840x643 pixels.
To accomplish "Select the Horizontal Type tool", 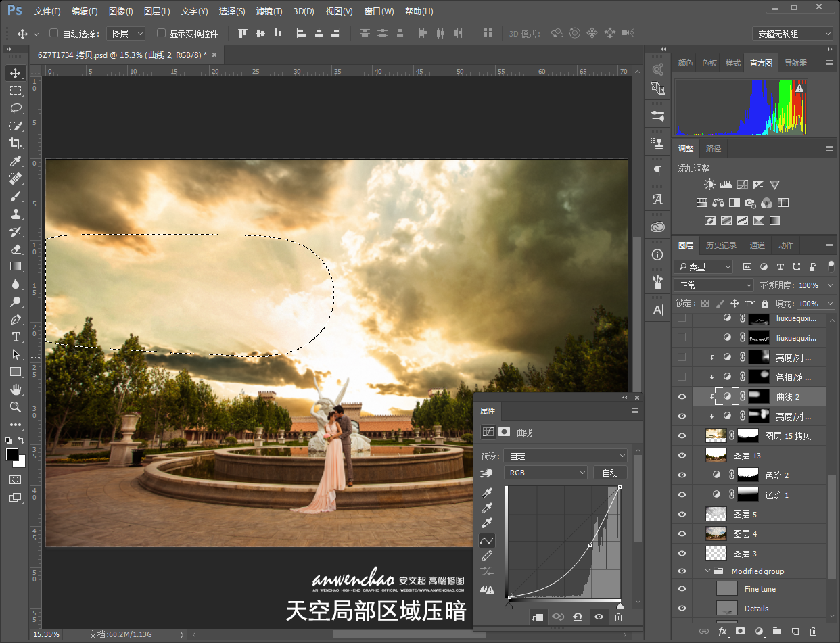I will click(x=16, y=337).
